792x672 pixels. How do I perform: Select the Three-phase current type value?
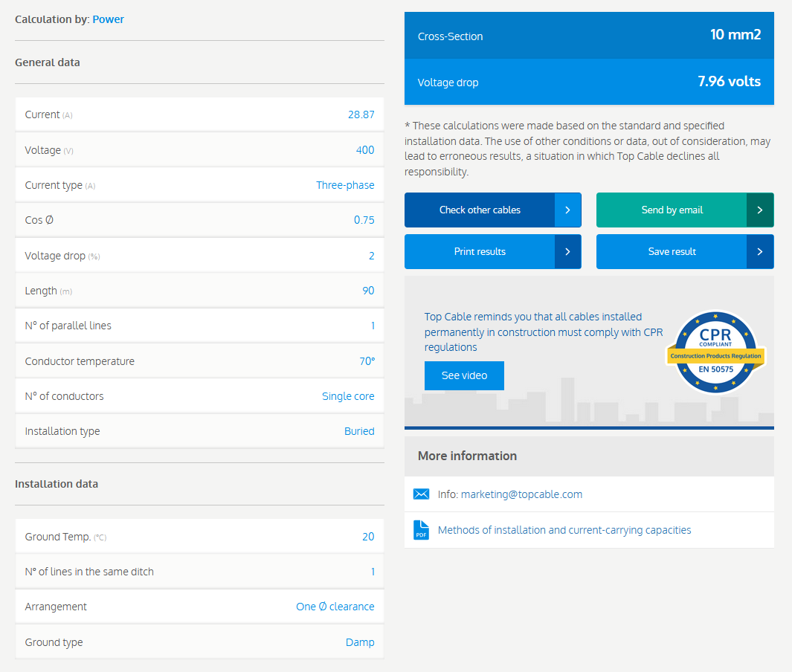(x=345, y=185)
